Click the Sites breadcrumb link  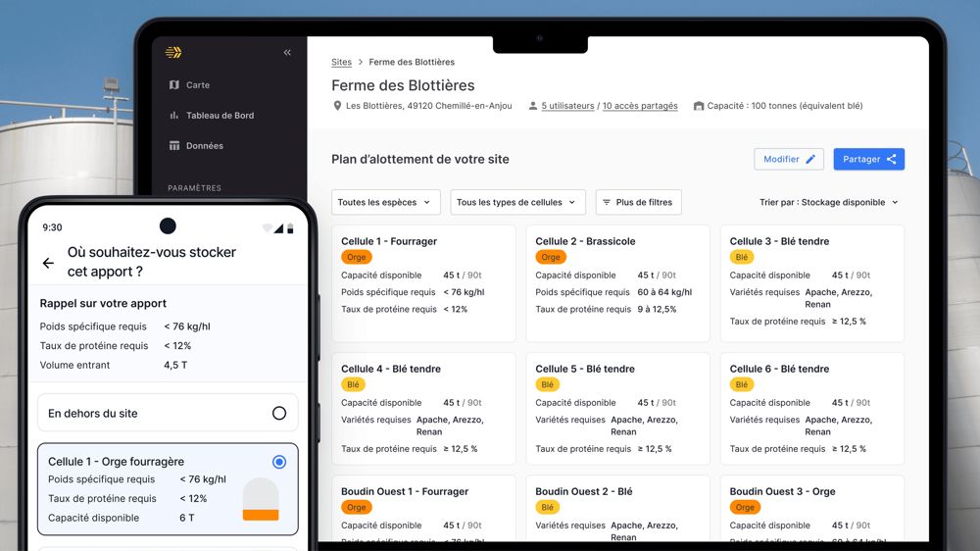[341, 63]
